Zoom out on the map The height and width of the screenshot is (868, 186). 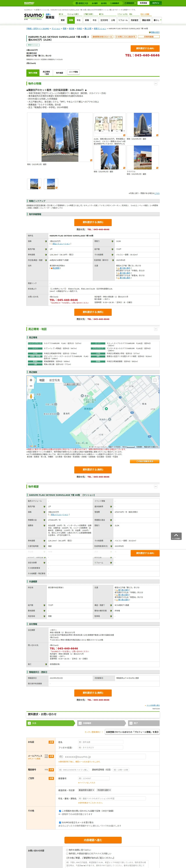31,386
